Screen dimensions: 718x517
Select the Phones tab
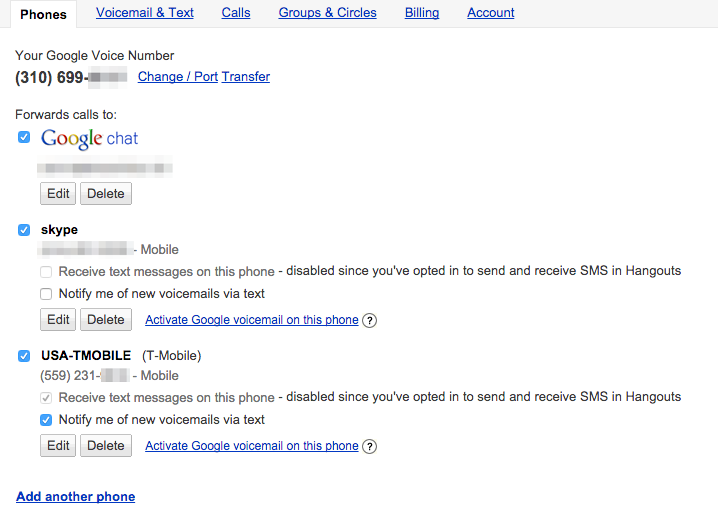(44, 14)
